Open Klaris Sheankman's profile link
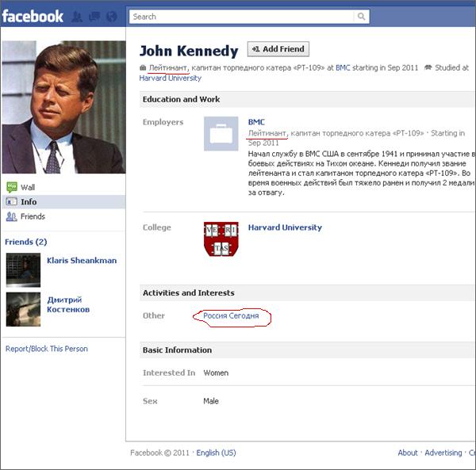The width and height of the screenshot is (476, 470). click(82, 261)
